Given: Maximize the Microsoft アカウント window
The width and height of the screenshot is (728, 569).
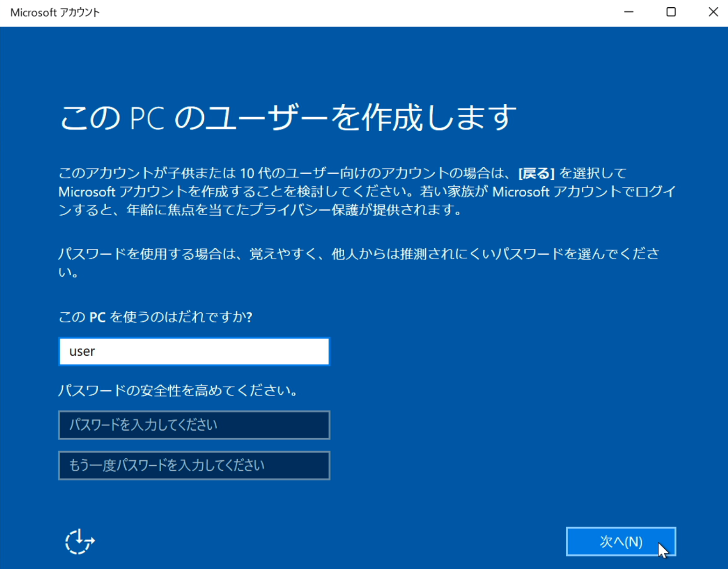Looking at the screenshot, I should pos(671,12).
